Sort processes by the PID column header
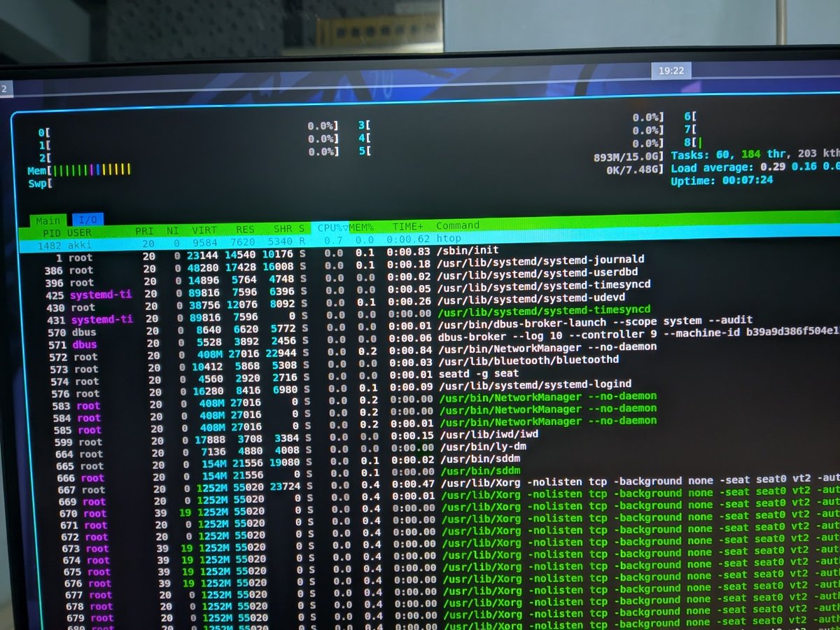The image size is (840, 630). pos(52,232)
